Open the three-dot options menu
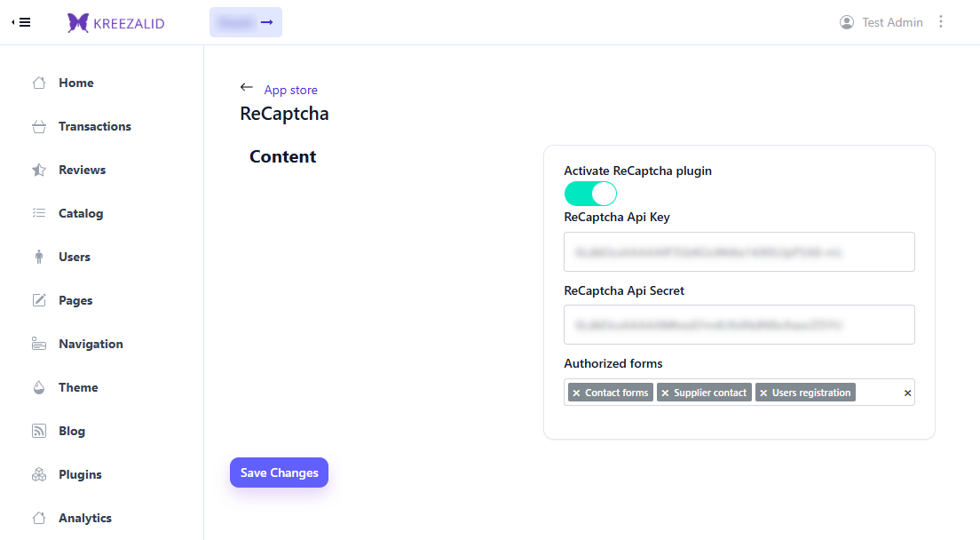 point(941,22)
